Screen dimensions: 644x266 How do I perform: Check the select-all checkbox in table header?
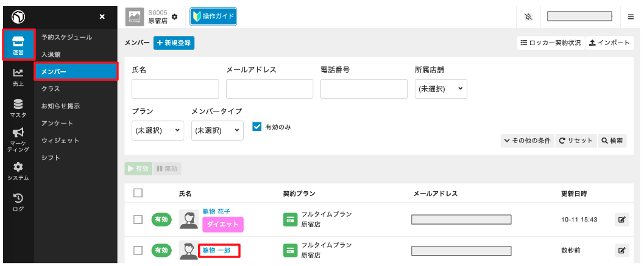(138, 193)
